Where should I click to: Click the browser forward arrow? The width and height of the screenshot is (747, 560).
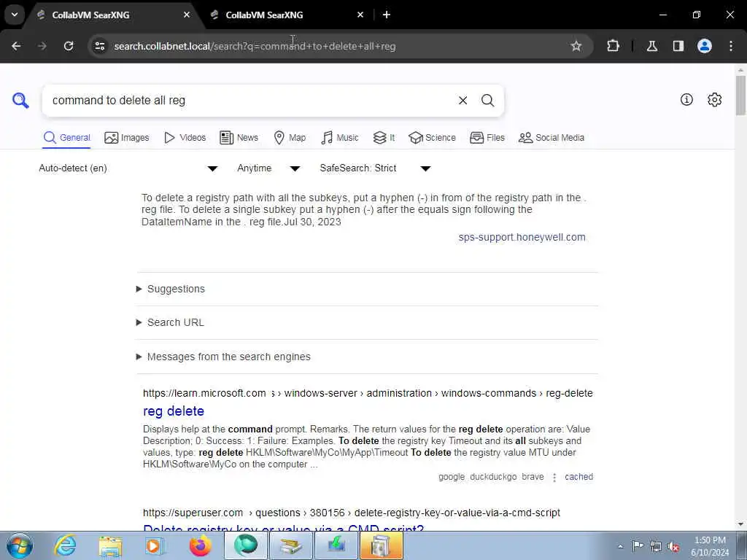tap(42, 46)
